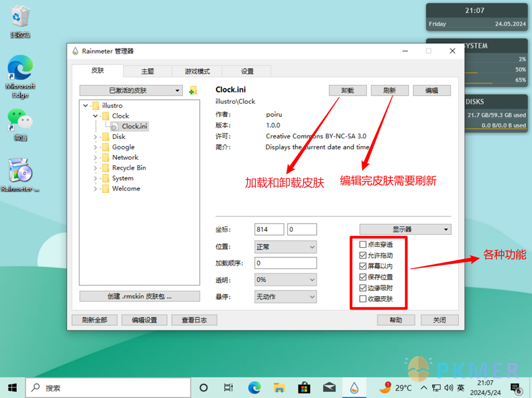The image size is (532, 398).
Task: Toggle the 保存位置 checkbox
Action: 363,277
